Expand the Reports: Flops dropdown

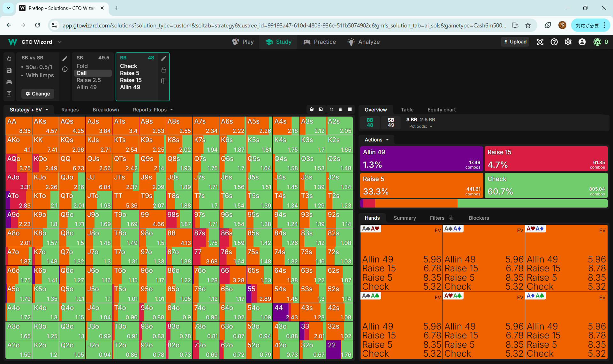[x=153, y=110]
